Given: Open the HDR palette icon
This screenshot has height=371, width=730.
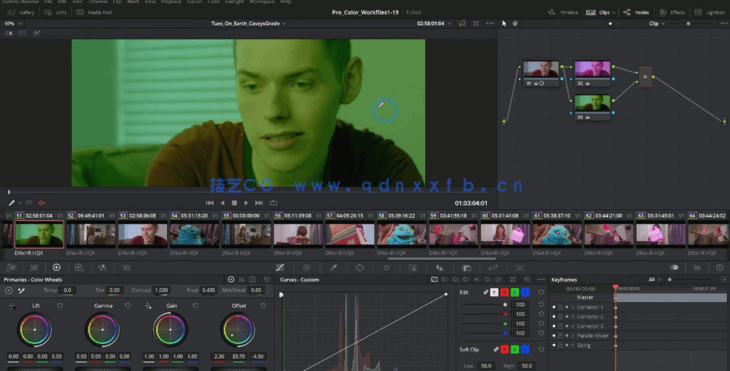Looking at the screenshot, I should point(79,268).
